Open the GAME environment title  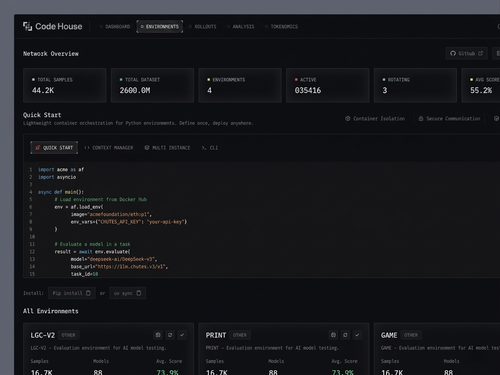pyautogui.click(x=389, y=335)
